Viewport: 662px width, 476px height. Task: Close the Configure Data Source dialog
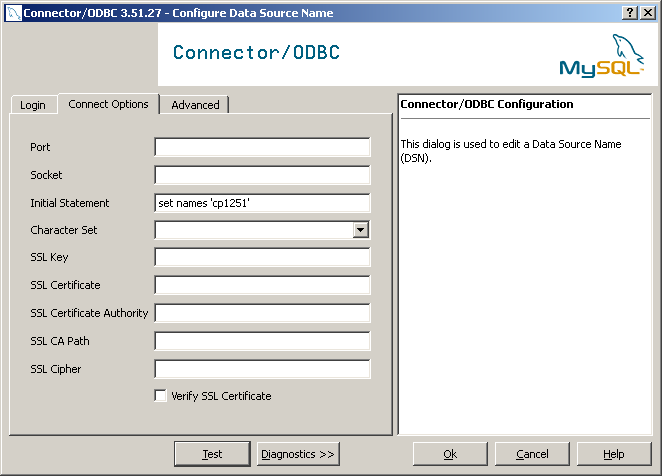coord(649,12)
